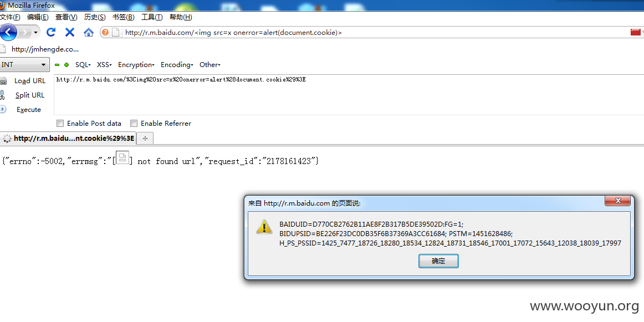Click the Stop loading X icon

point(70,32)
